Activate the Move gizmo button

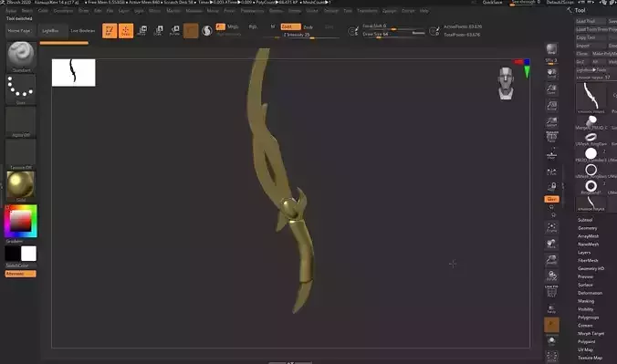142,31
